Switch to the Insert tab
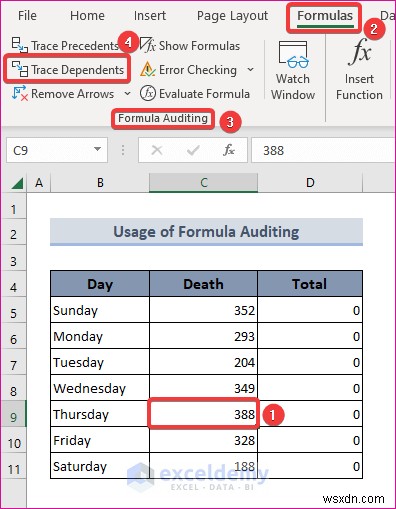 [x=150, y=16]
